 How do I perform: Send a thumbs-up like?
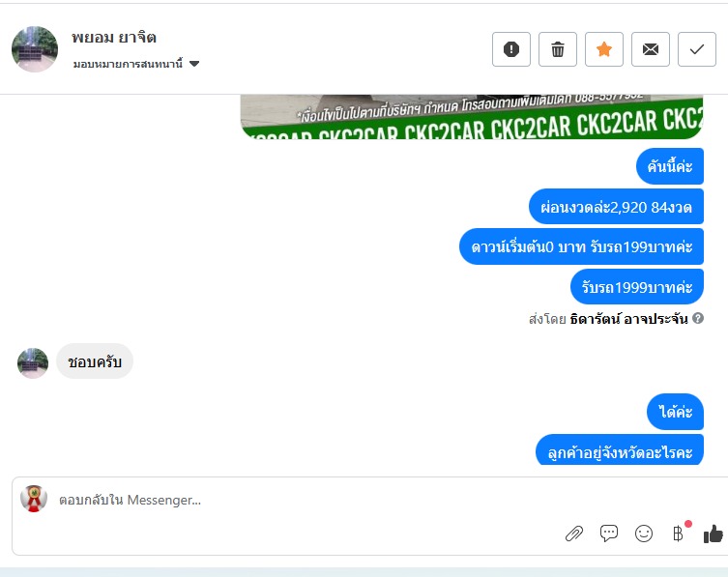[713, 534]
